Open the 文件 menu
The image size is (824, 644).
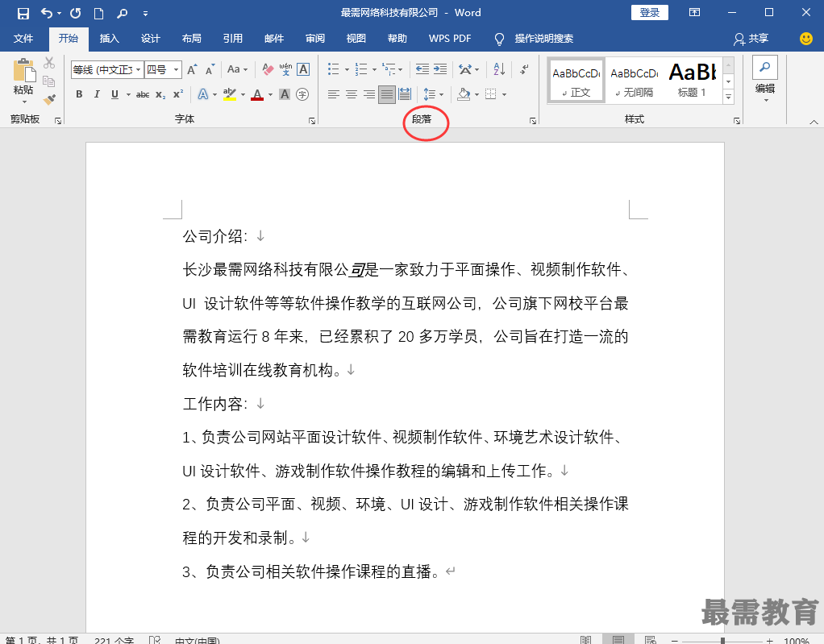coord(23,39)
